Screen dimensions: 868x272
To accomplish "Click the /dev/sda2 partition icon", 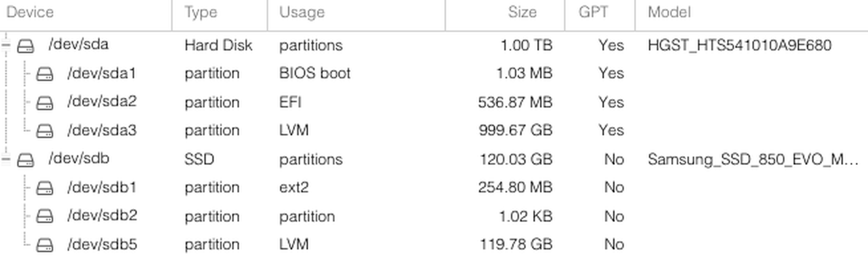I will tap(45, 103).
